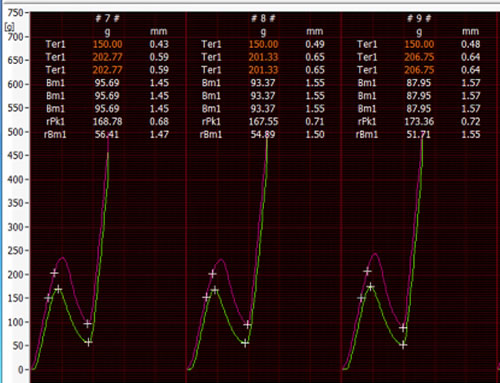Click the [g] unit label on the axis

pos(9,27)
